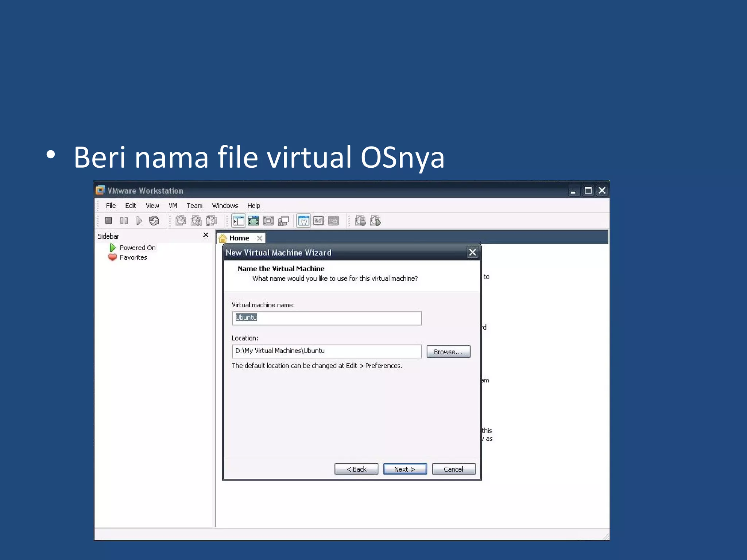Click the Reset circular-arrows icon
Image resolution: width=747 pixels, height=560 pixels.
click(154, 221)
